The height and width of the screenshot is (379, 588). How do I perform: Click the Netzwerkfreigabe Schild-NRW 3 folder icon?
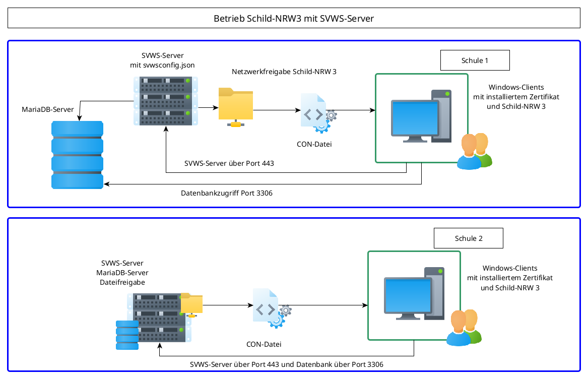[x=235, y=106]
